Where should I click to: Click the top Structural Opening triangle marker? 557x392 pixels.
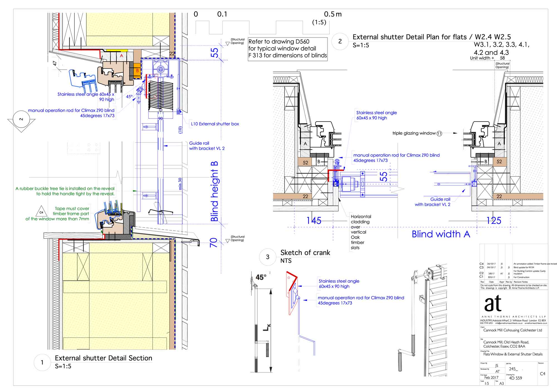click(x=228, y=44)
